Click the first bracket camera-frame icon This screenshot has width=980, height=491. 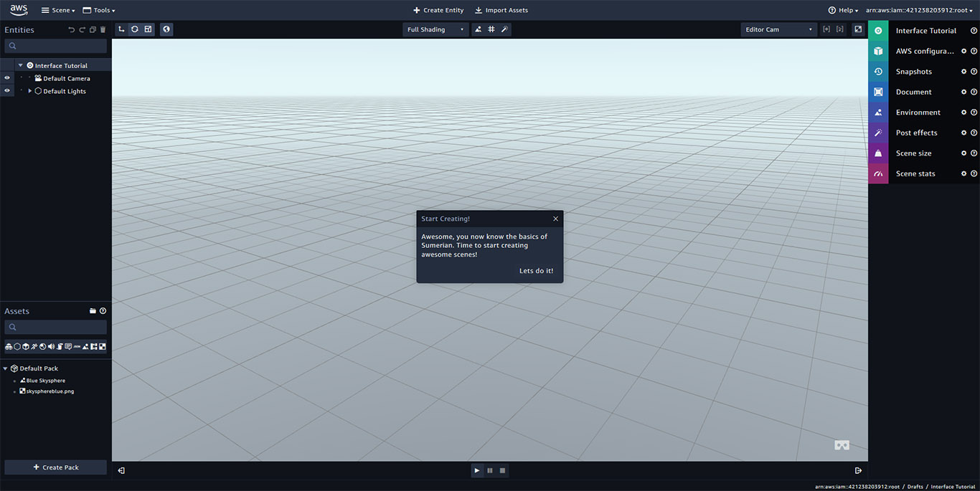826,29
